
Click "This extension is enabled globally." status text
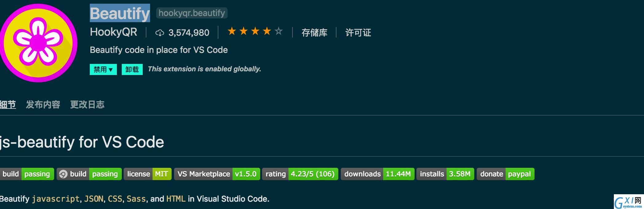(205, 69)
